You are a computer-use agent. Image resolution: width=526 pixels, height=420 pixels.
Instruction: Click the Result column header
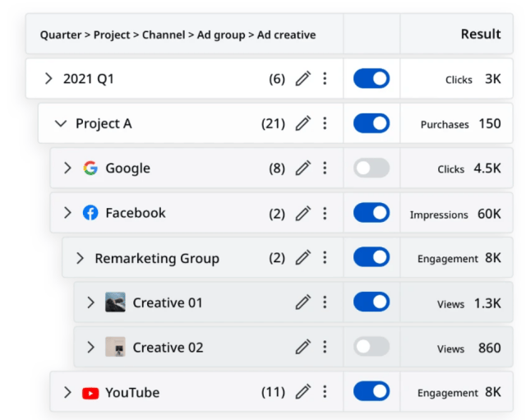point(481,35)
